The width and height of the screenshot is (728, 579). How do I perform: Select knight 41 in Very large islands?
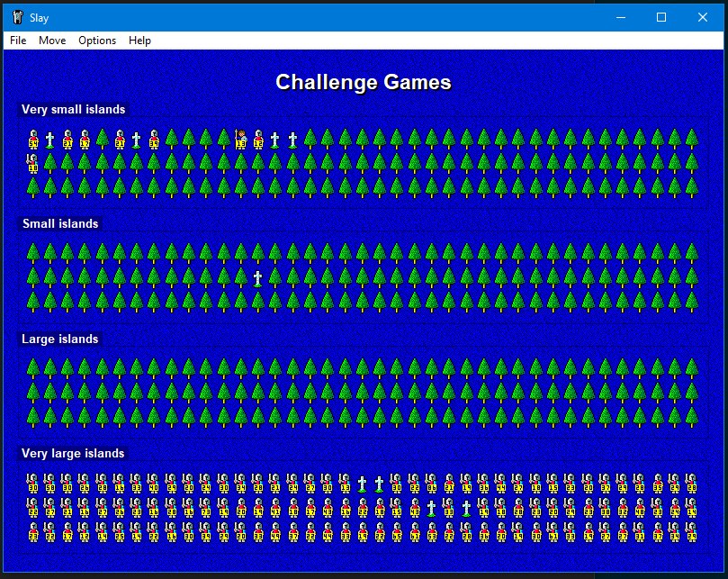(275, 508)
